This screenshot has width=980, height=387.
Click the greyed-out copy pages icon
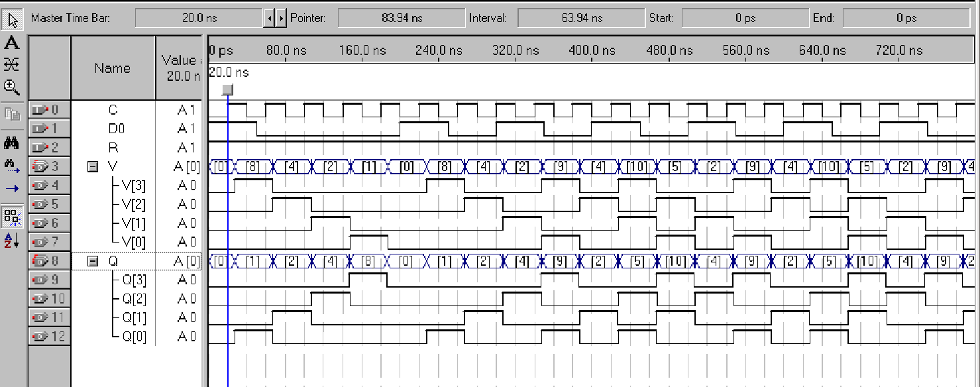(12, 114)
